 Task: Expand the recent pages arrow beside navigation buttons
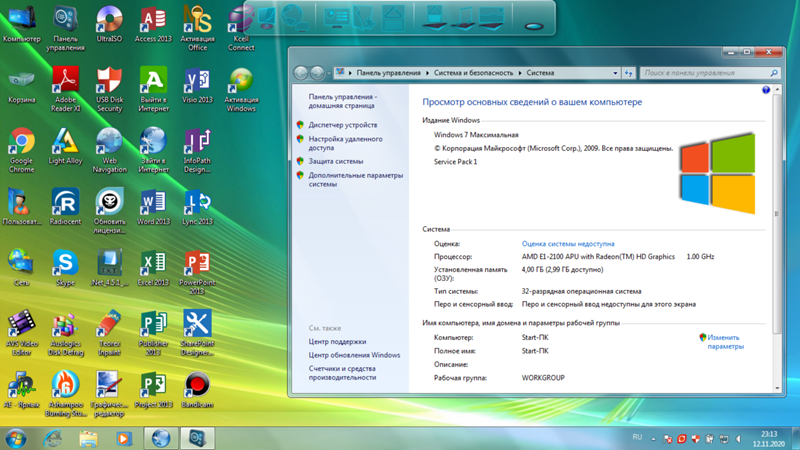coord(330,73)
